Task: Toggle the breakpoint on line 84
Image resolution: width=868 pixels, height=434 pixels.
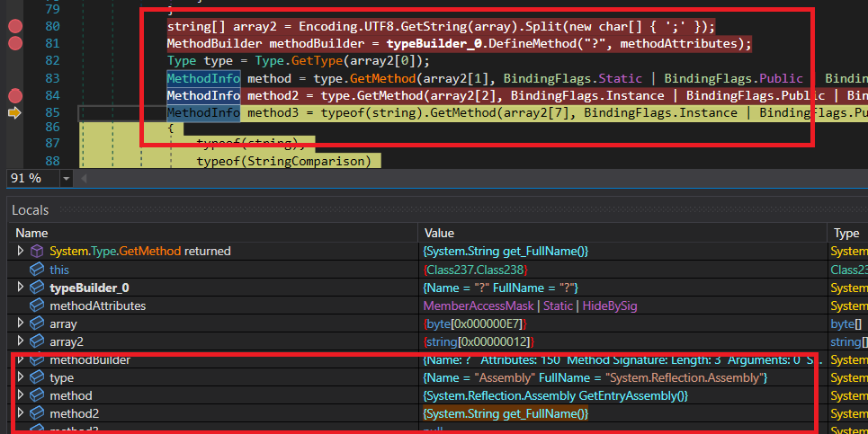Action: click(15, 95)
